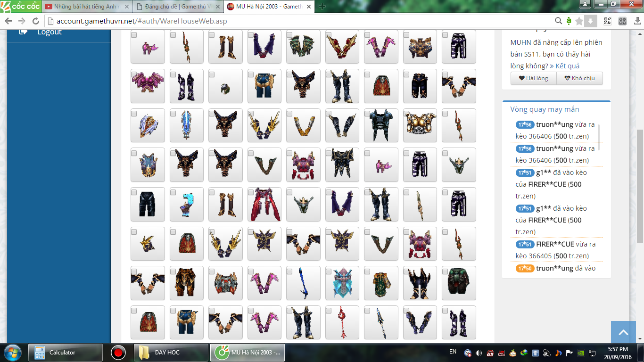Select the green and brown pants item
644x362 pixels.
pos(459,283)
